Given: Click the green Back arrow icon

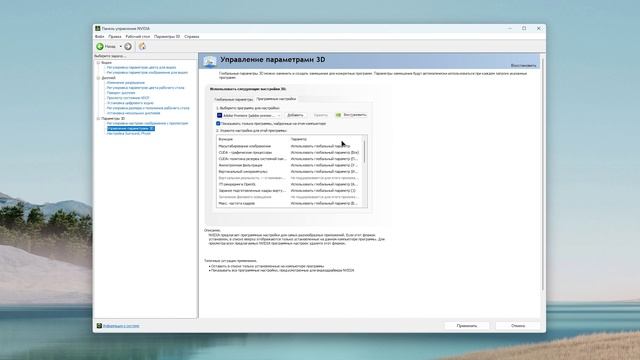Looking at the screenshot, I should click(100, 47).
